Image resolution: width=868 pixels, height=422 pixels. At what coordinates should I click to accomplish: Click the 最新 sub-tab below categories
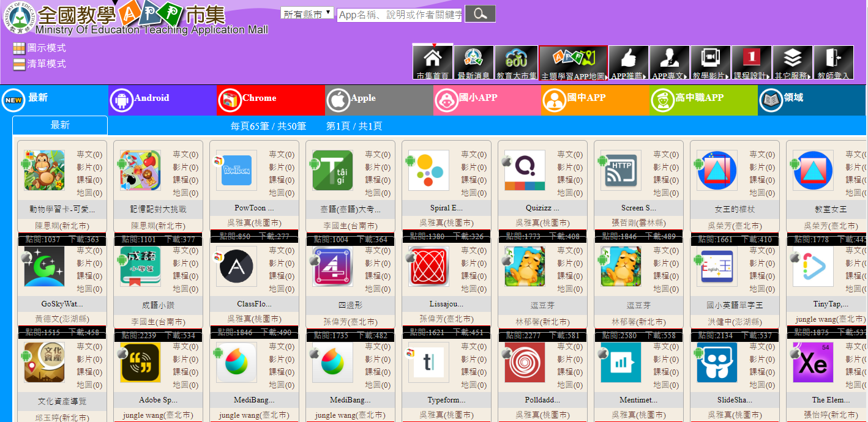60,125
